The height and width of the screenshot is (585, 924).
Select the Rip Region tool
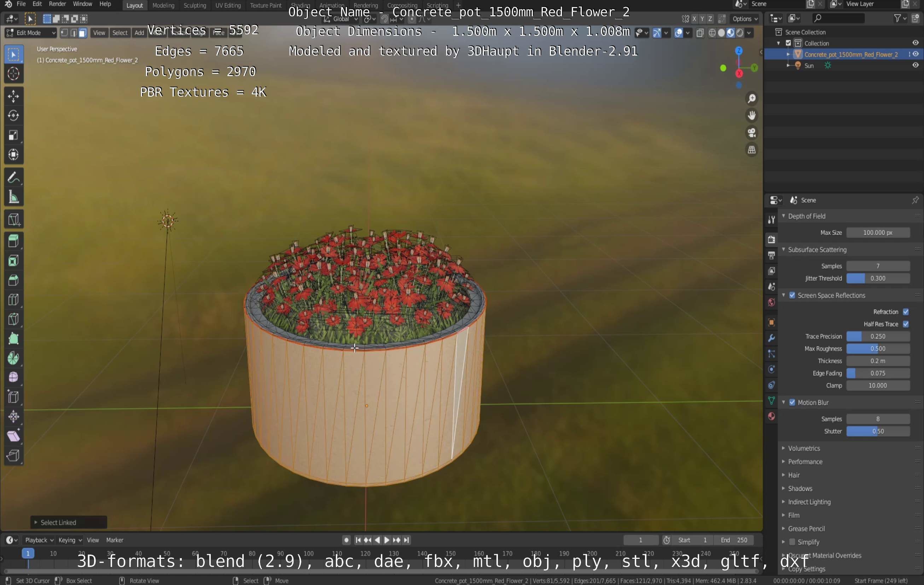pos(13,456)
